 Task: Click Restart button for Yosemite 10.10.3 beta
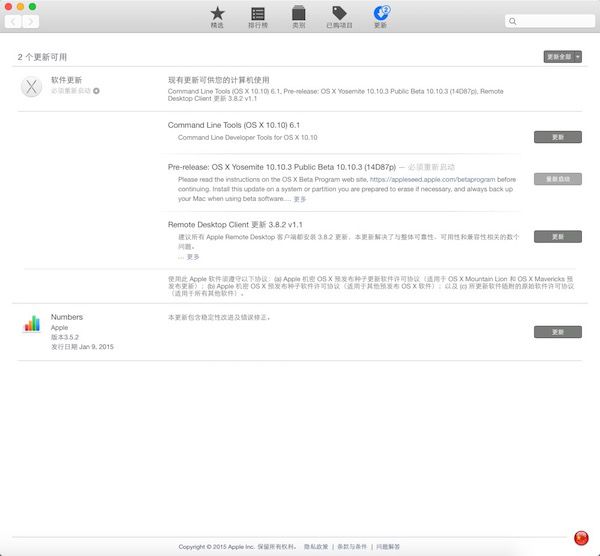coord(558,179)
